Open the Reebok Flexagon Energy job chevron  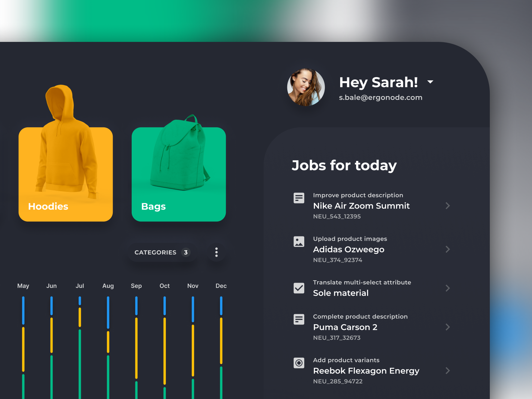448,371
